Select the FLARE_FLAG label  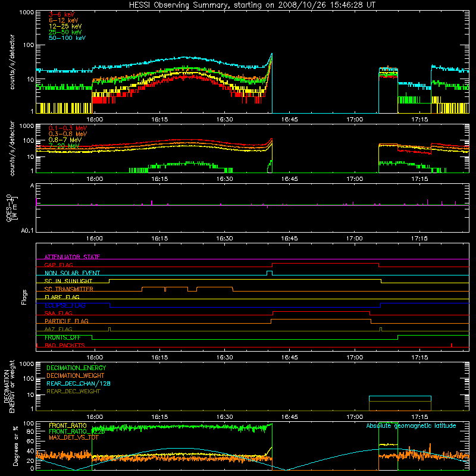pyautogui.click(x=62, y=297)
